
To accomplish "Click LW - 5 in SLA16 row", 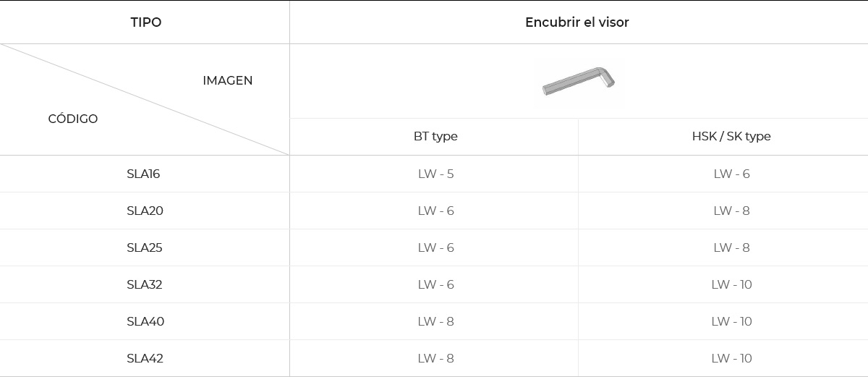I will 435,174.
